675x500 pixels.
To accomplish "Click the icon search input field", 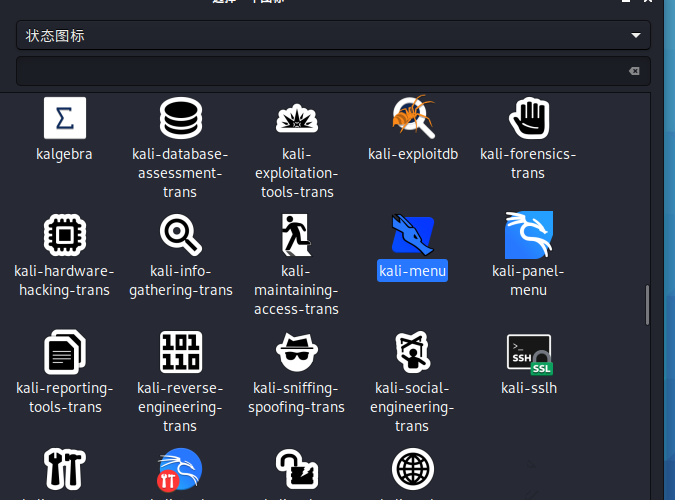I will 320,71.
